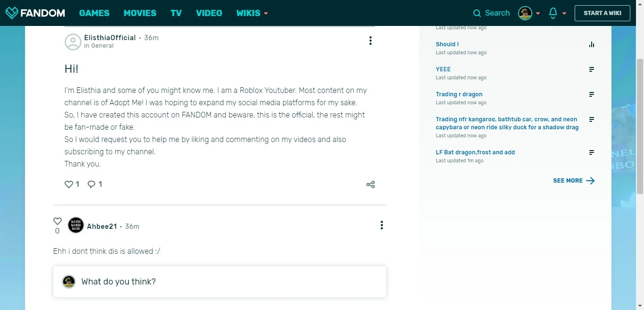Upvote Ahbee21's reply heart icon

pyautogui.click(x=58, y=221)
